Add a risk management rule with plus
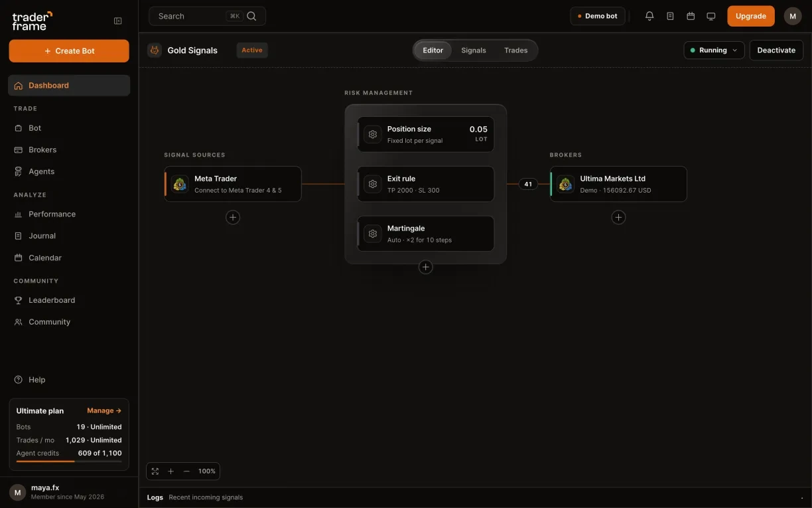 426,267
